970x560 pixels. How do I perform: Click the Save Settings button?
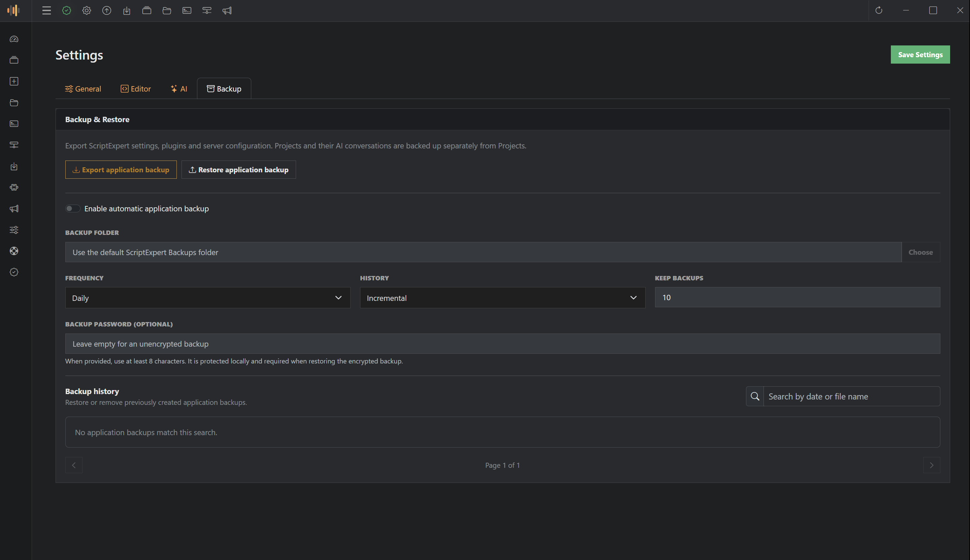tap(920, 55)
